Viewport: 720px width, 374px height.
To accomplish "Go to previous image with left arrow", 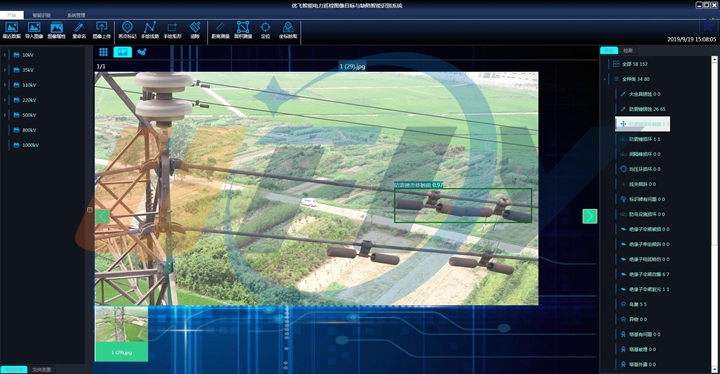I will (x=102, y=216).
